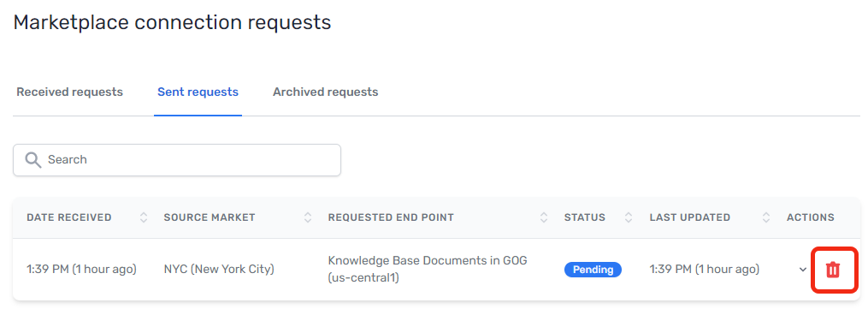Click the Source Market column header
Viewport: 868px width, 309px height.
(x=210, y=217)
